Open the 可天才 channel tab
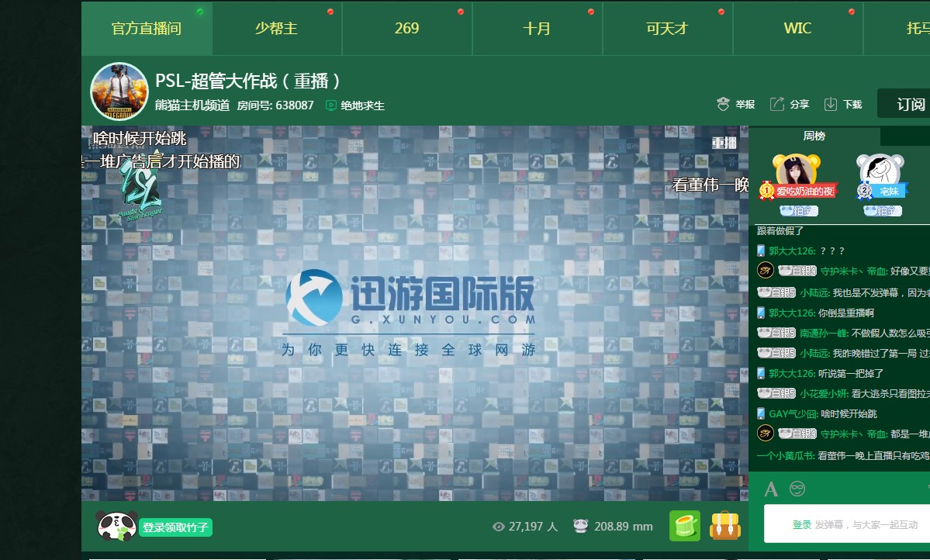This screenshot has width=930, height=560. [x=667, y=29]
